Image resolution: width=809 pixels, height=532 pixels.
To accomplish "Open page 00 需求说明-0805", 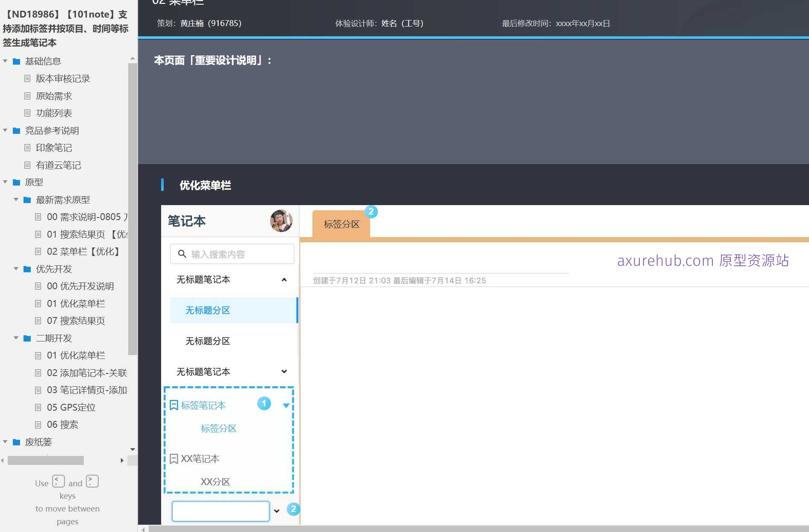I will coord(87,217).
